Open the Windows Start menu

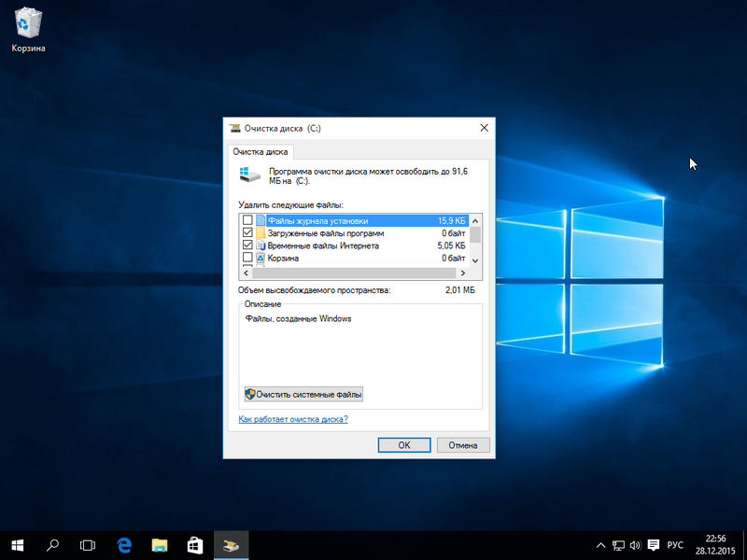[x=17, y=544]
